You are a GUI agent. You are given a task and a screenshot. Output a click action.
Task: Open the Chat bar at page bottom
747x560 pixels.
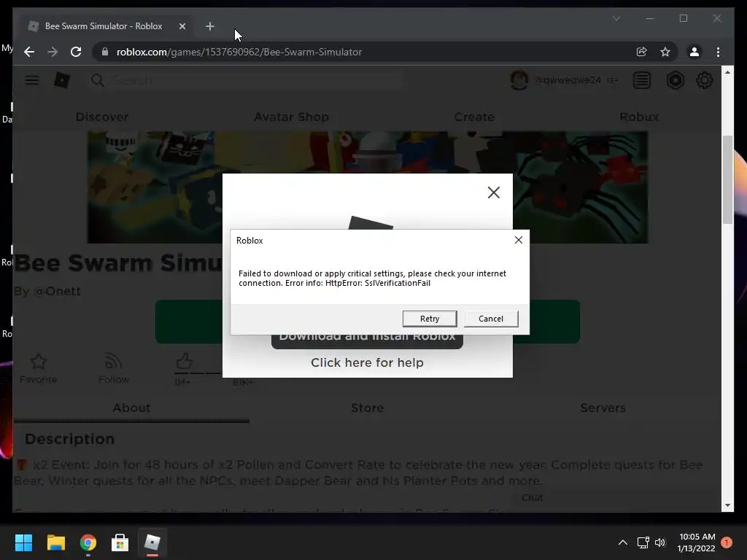coord(532,497)
